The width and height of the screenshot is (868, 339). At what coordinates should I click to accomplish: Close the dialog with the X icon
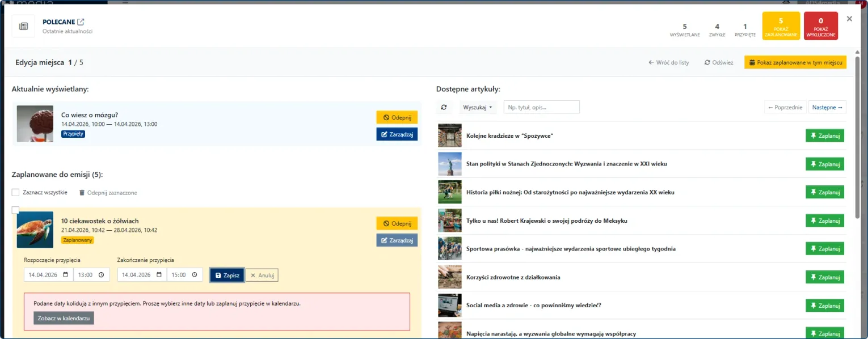coord(849,19)
